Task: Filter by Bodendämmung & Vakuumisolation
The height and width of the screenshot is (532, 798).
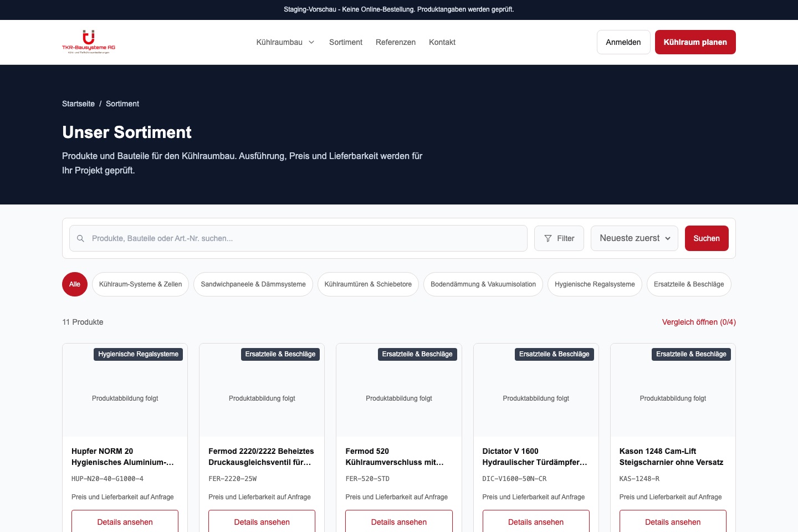Action: [x=483, y=284]
